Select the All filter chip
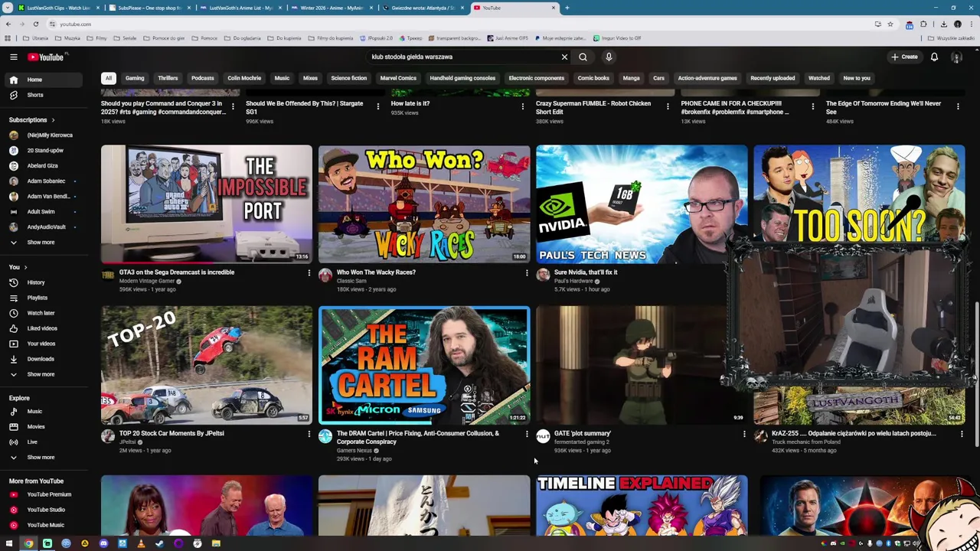Viewport: 980px width, 551px height. tap(109, 78)
